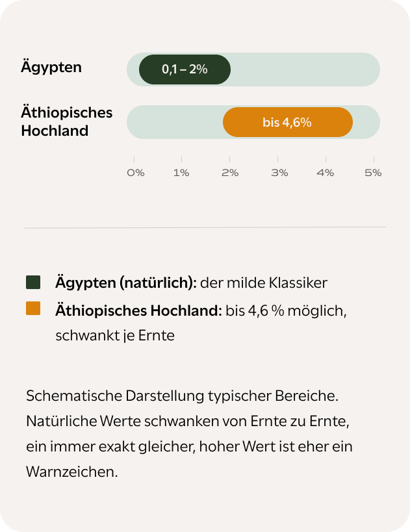
Task: Select the Ägypten row label
Action: 51,67
